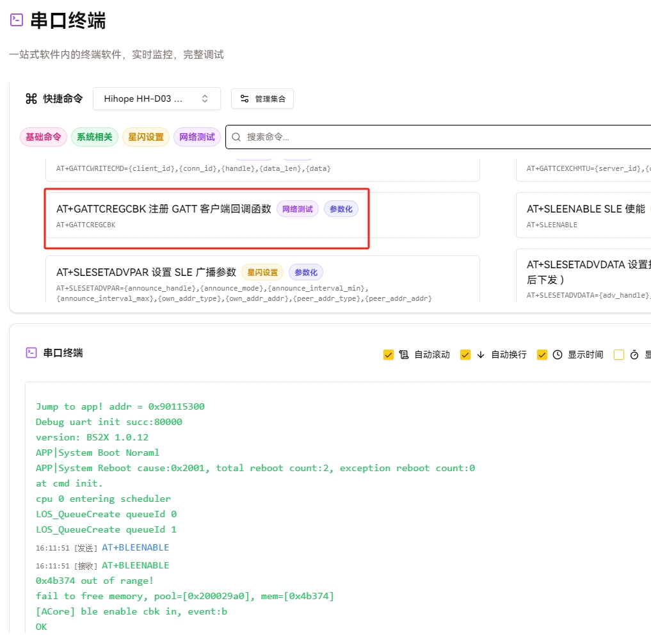Select the 网络测试 filter tag
This screenshot has width=651, height=644.
click(197, 137)
